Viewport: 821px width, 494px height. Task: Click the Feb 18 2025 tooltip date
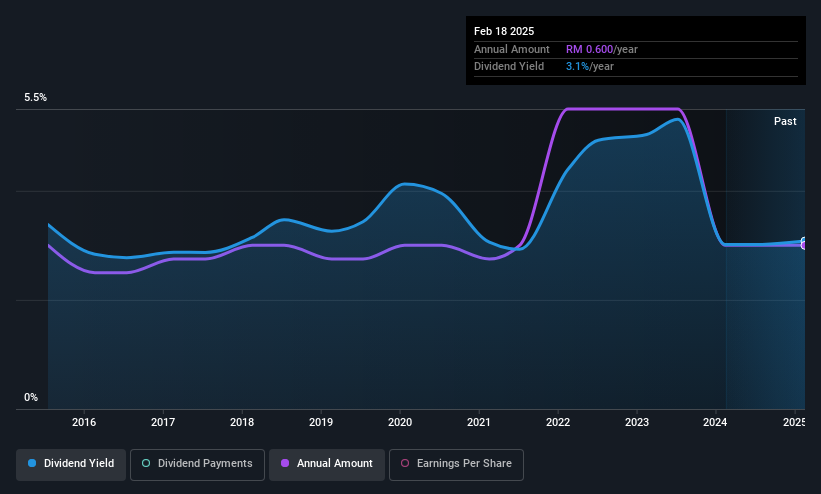(504, 31)
